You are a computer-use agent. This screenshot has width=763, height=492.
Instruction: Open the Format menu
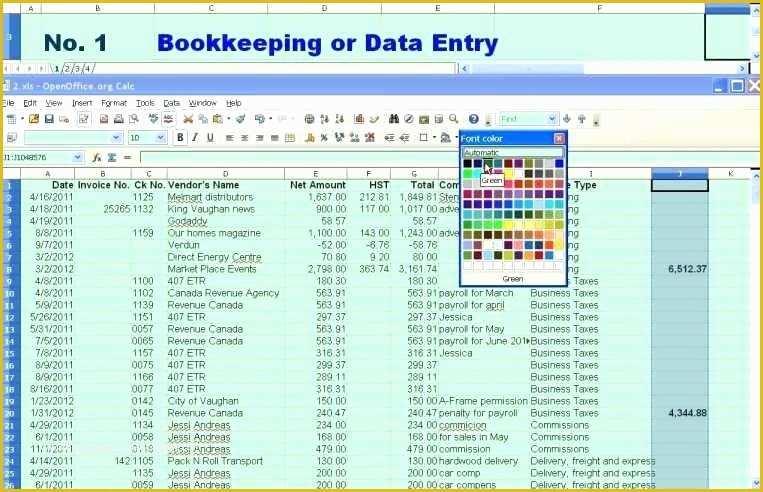pyautogui.click(x=114, y=103)
